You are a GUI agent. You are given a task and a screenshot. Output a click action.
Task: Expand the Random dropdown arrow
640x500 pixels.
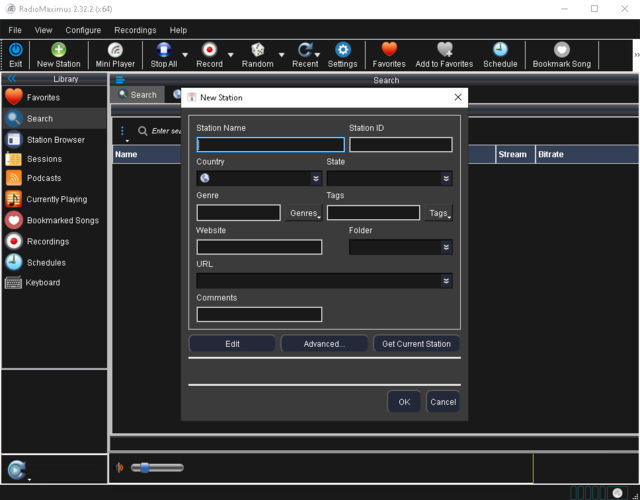tap(281, 55)
